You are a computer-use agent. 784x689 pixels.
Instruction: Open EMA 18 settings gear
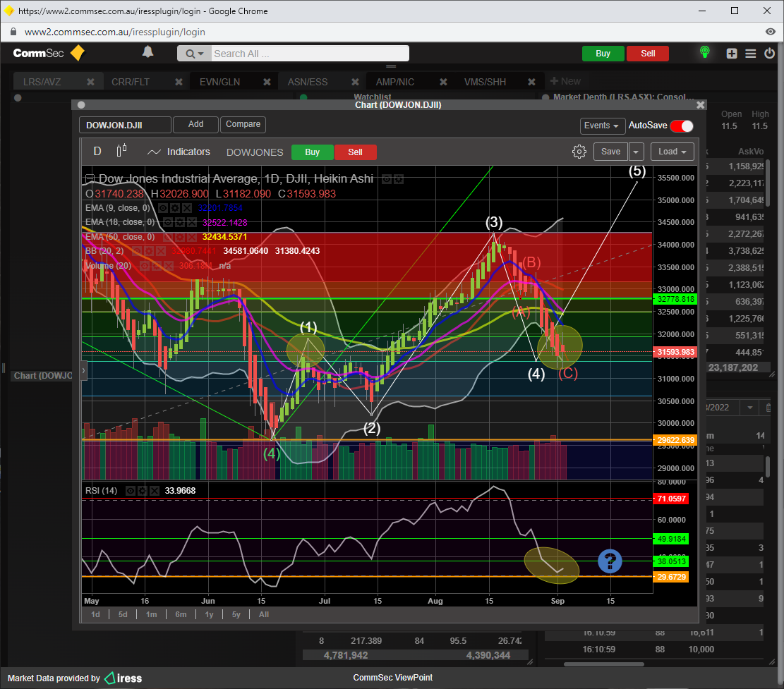click(180, 222)
